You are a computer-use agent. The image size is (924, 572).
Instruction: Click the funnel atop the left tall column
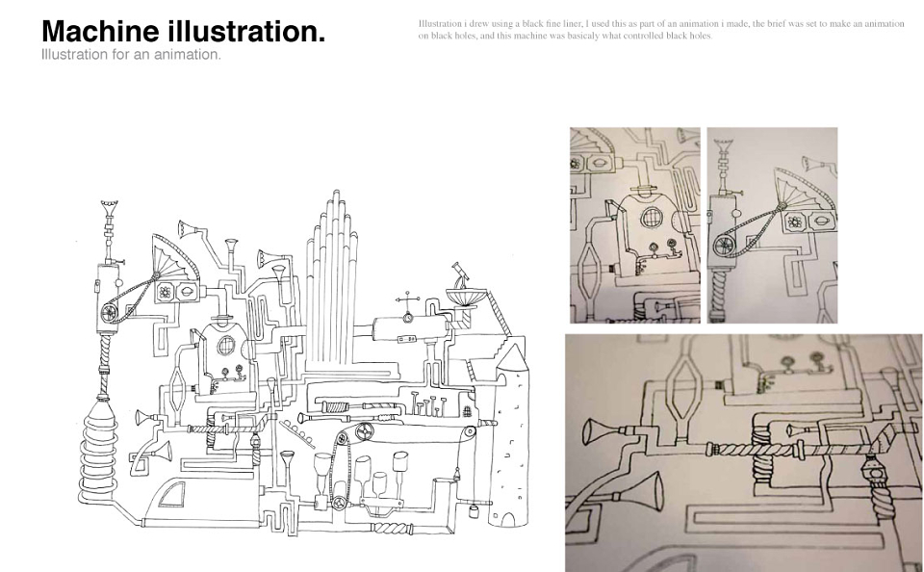[109, 209]
